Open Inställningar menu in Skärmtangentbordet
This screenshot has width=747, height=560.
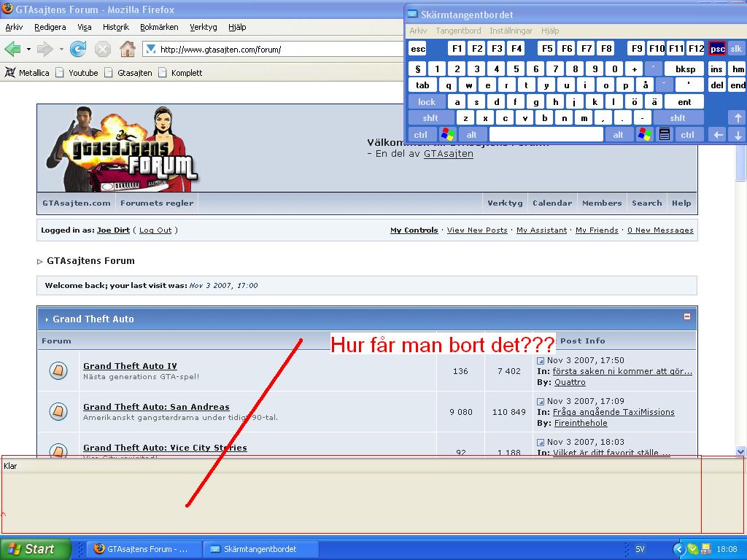[511, 31]
